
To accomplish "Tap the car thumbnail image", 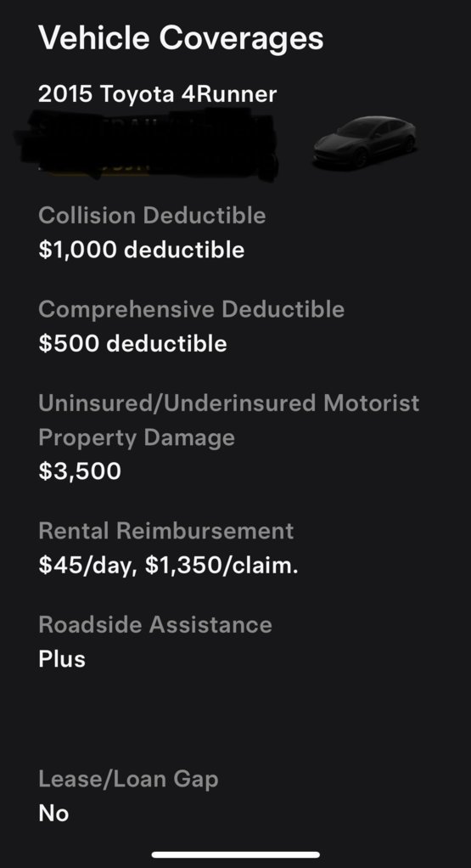I will (x=366, y=142).
